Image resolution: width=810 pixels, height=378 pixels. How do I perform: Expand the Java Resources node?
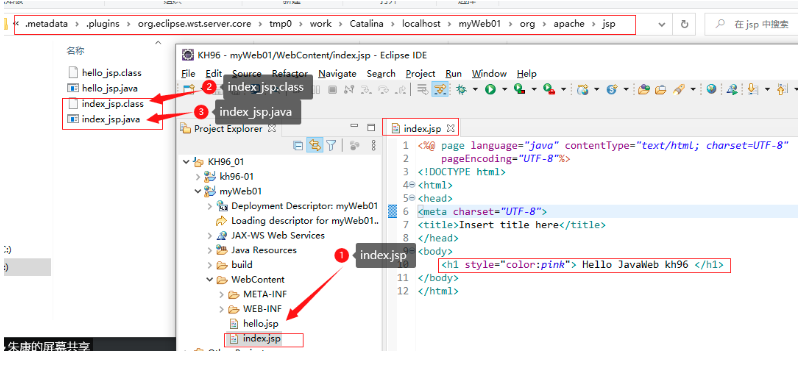click(209, 250)
